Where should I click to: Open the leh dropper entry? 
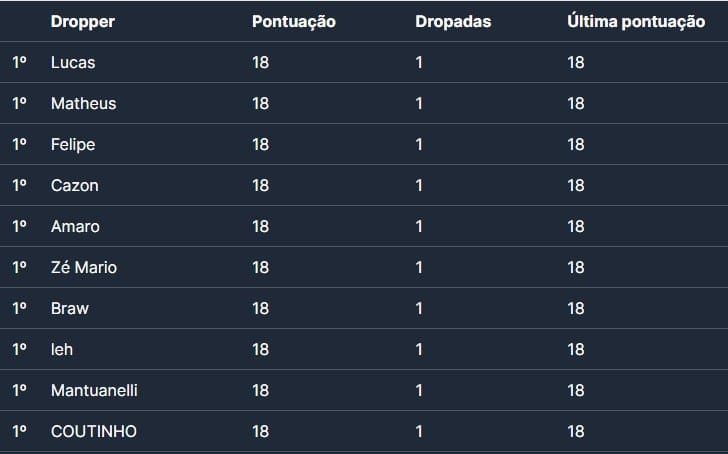point(62,350)
